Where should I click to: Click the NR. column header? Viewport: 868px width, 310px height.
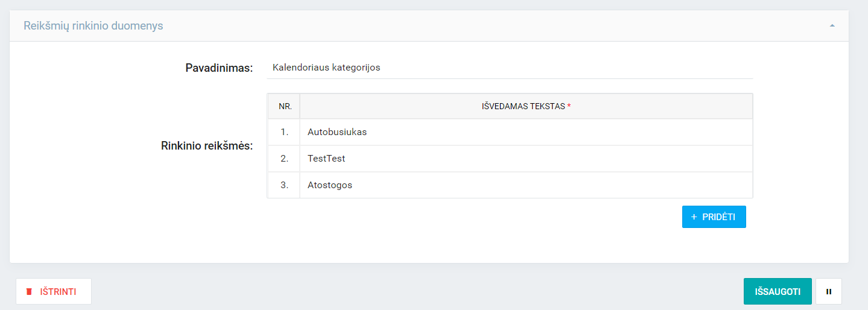click(x=285, y=106)
